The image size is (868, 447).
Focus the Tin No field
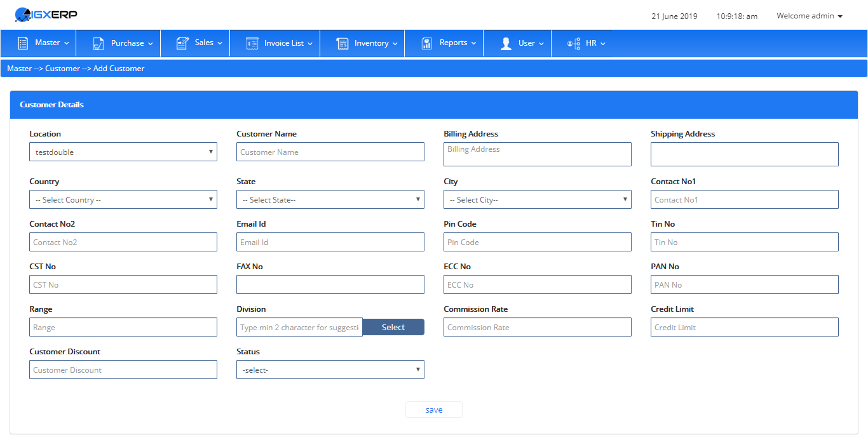coord(745,242)
